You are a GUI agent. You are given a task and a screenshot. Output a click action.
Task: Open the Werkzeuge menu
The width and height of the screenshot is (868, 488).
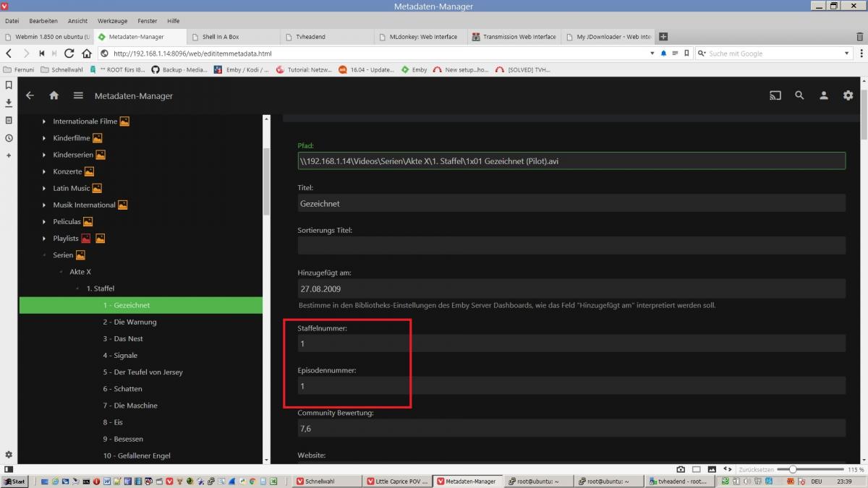pos(112,21)
